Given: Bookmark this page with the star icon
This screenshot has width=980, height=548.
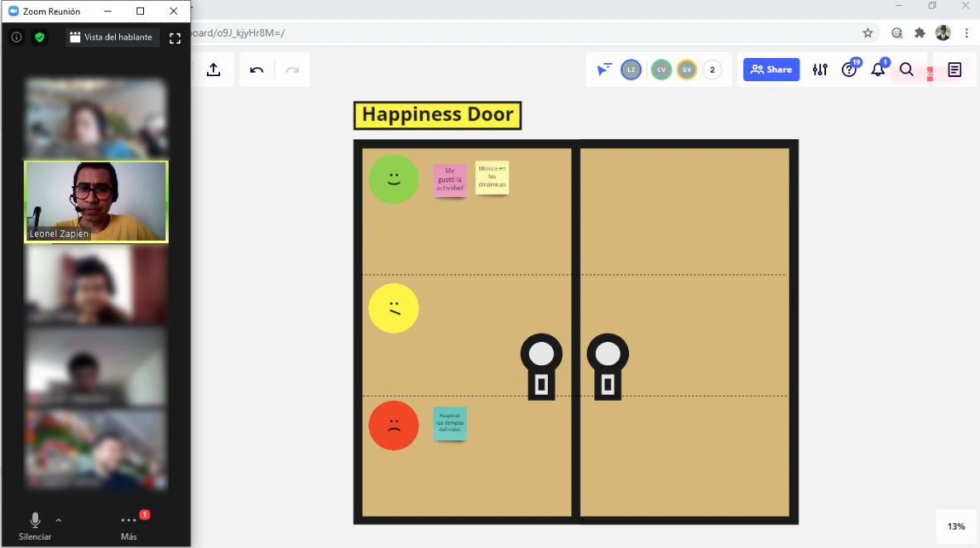Looking at the screenshot, I should pos(867,33).
